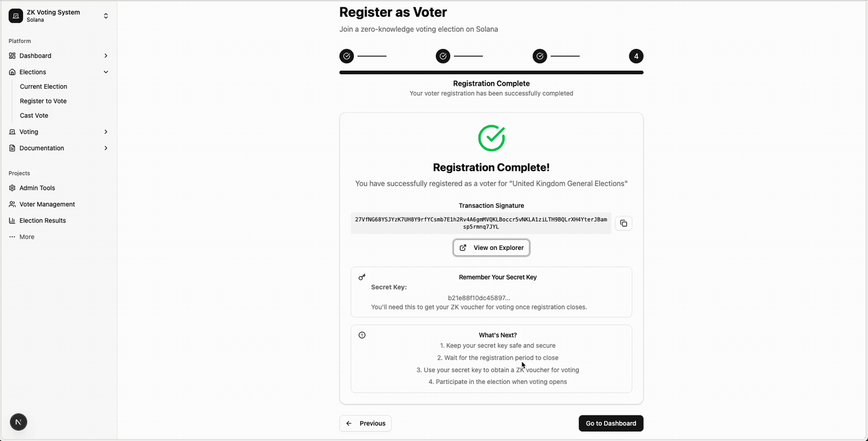The image size is (868, 441).
Task: Collapse the Elections sidebar section
Action: pos(105,72)
